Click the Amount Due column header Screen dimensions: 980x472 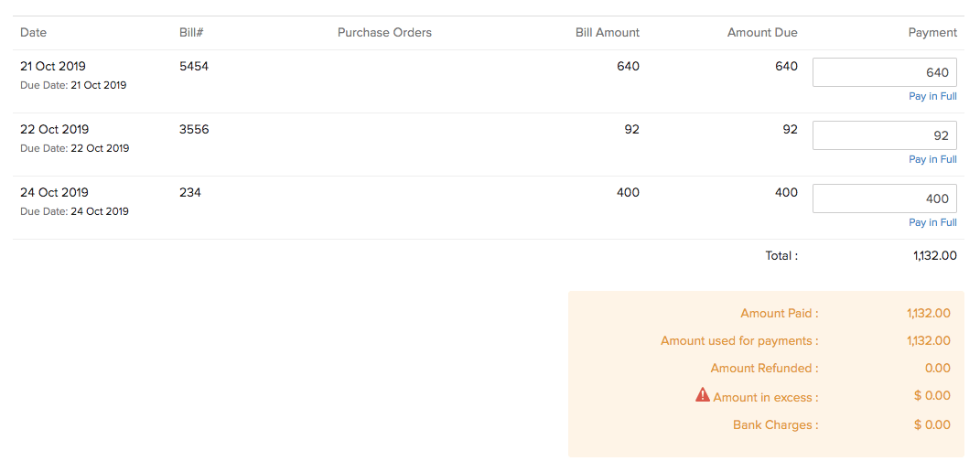pos(762,32)
